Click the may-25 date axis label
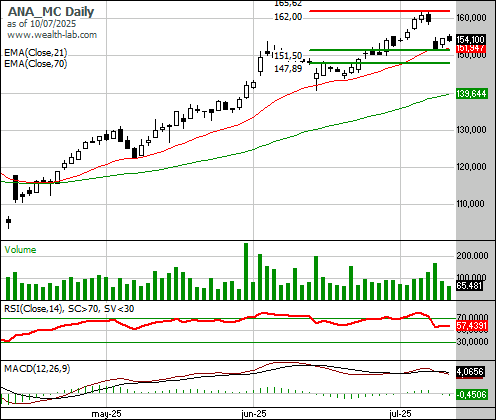The height and width of the screenshot is (420, 496). tap(106, 414)
